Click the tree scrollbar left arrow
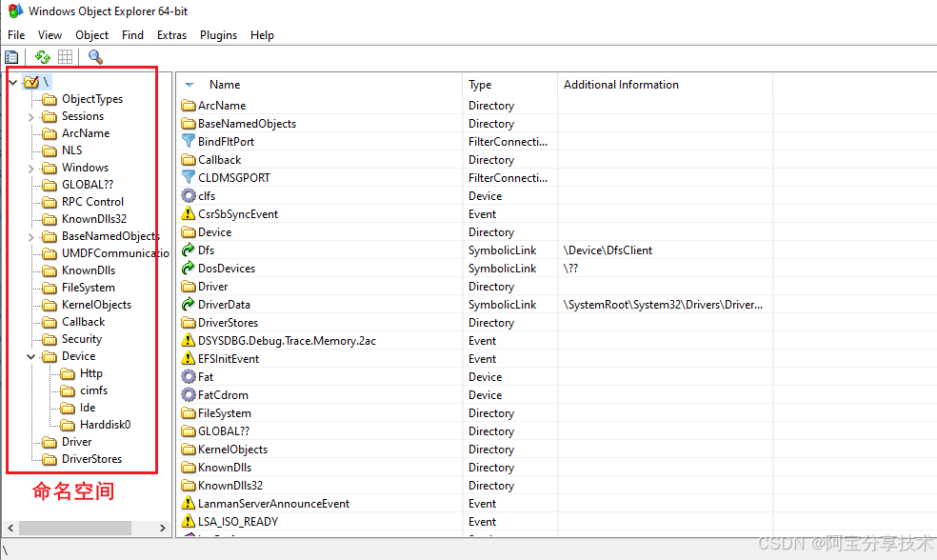The width and height of the screenshot is (937, 560). coord(10,528)
